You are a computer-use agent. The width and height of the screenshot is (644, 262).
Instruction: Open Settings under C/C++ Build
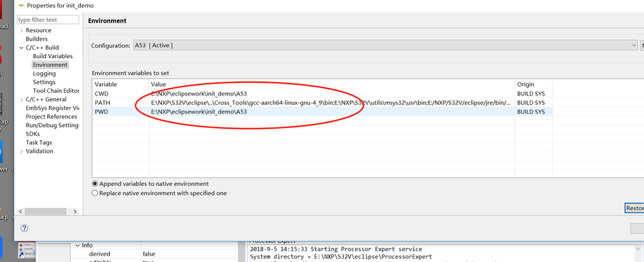[x=44, y=82]
